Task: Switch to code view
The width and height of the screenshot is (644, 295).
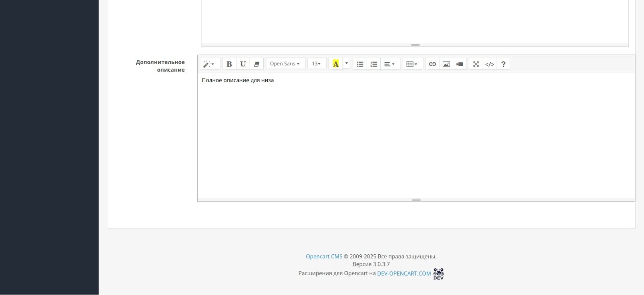Action: pyautogui.click(x=489, y=64)
